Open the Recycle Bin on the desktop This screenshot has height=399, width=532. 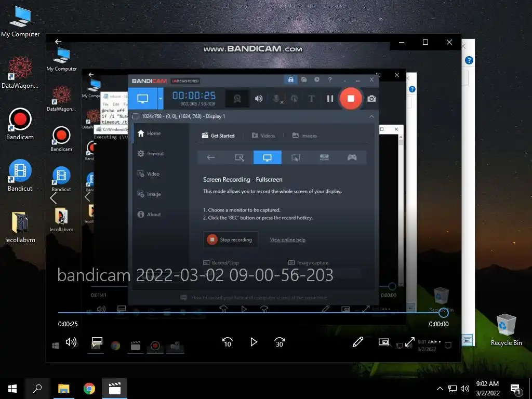pos(506,330)
